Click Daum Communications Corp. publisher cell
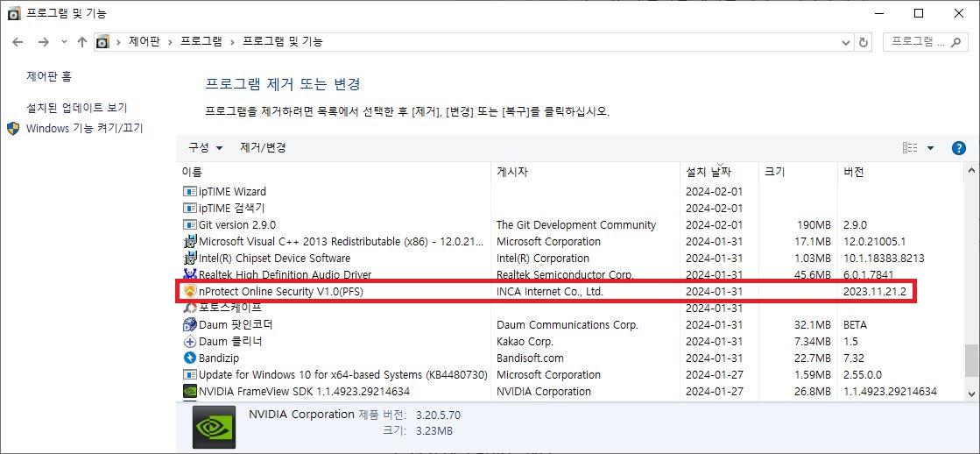980x454 pixels. click(567, 324)
